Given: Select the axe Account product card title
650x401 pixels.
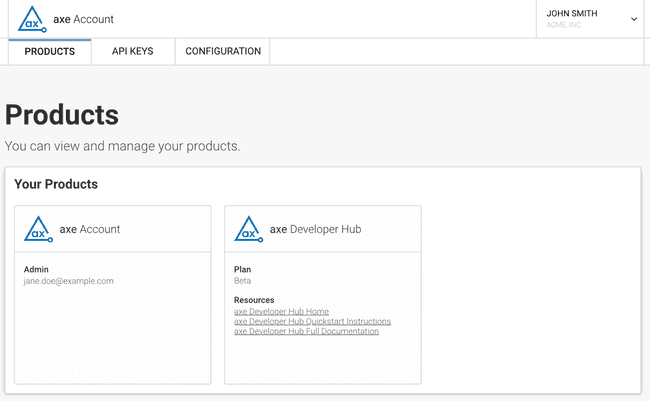Looking at the screenshot, I should click(x=90, y=229).
